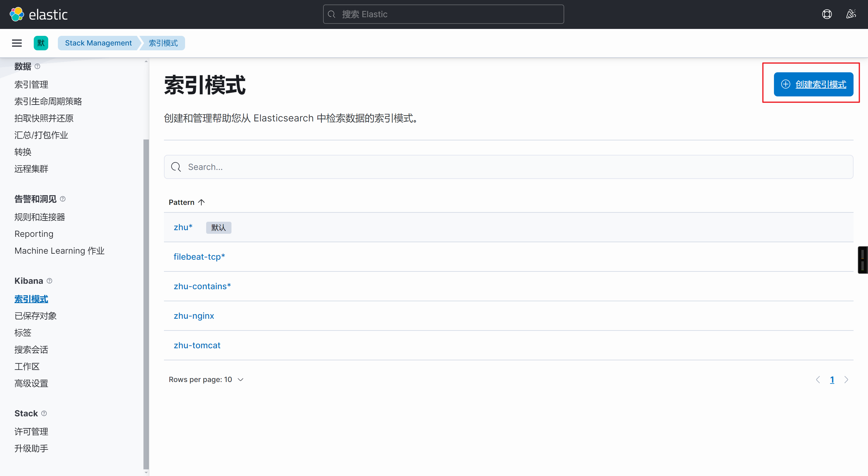Screen dimensions: 868x476
Task: Open 高级设置 in sidebar
Action: 31,383
